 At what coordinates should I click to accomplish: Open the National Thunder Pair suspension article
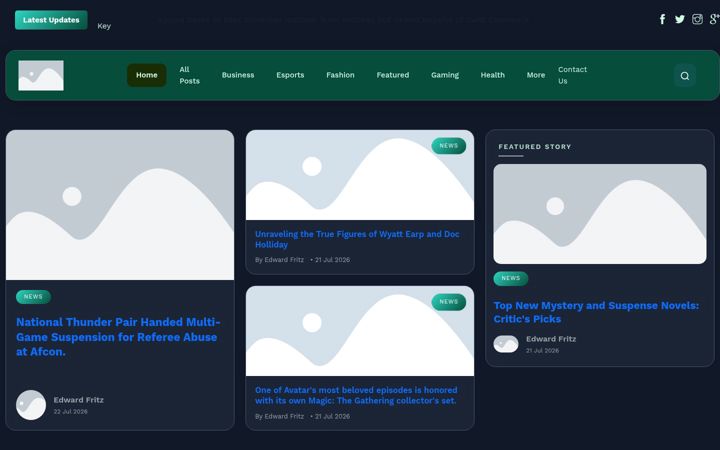[118, 337]
